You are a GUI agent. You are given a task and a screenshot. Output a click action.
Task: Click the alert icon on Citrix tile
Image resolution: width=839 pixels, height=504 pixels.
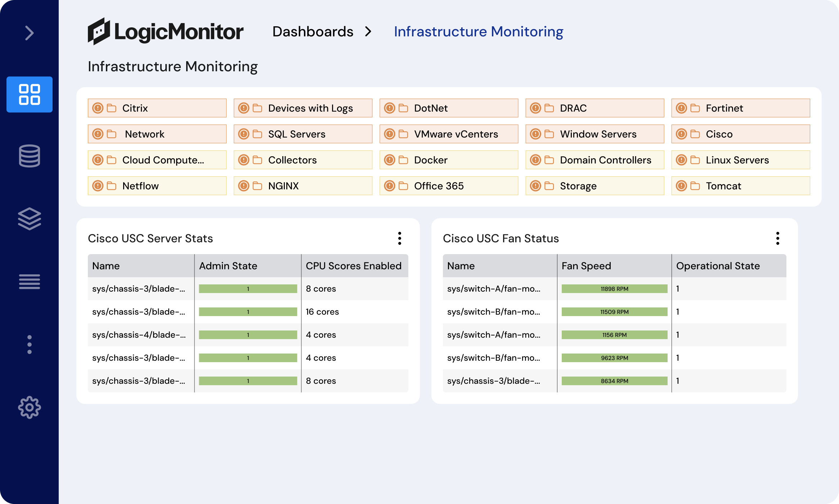click(x=98, y=108)
